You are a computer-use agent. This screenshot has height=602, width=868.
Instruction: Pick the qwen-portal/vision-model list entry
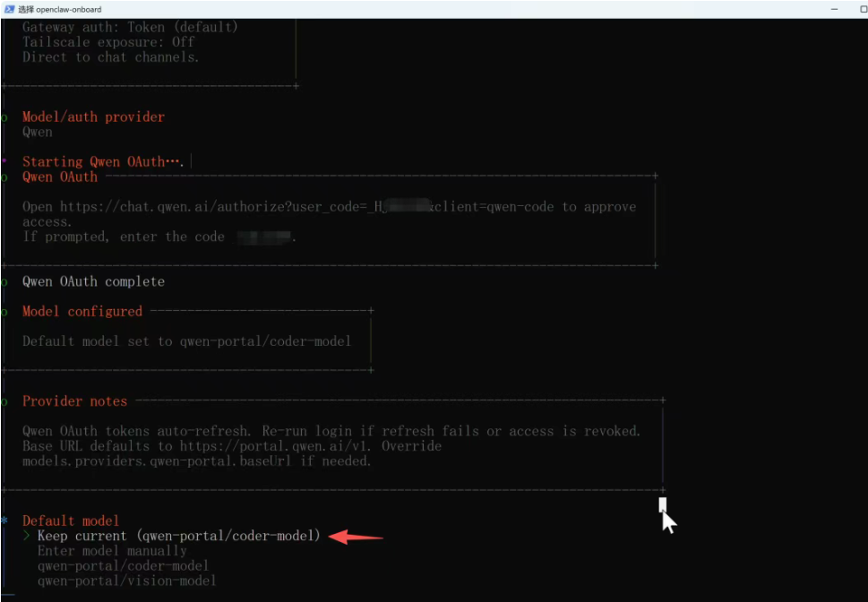tap(127, 580)
